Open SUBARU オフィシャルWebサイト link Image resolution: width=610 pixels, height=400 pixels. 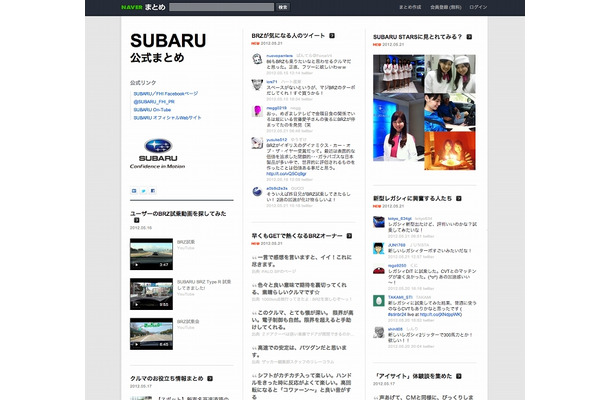(167, 118)
